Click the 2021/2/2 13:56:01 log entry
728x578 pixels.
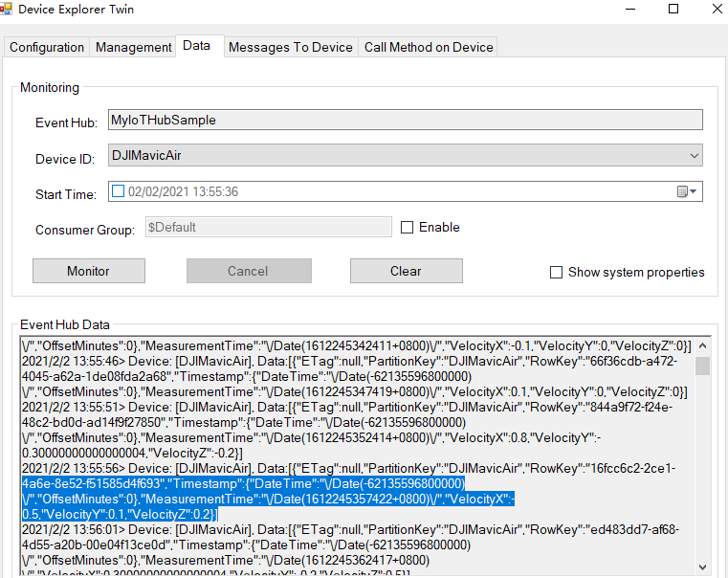click(x=350, y=530)
